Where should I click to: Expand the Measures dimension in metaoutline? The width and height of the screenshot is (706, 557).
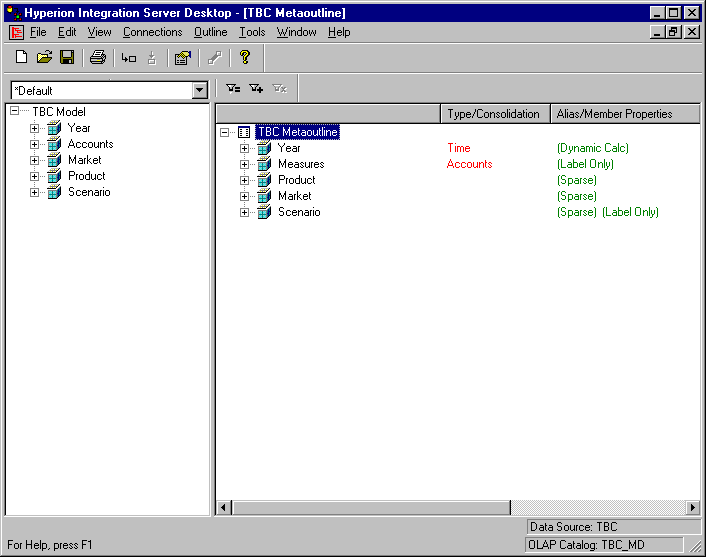[244, 164]
